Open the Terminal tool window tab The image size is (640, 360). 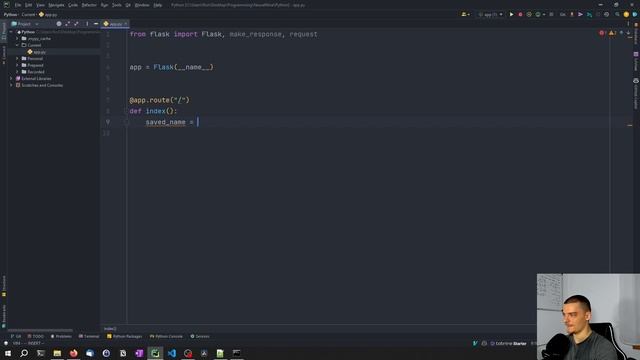(89, 336)
